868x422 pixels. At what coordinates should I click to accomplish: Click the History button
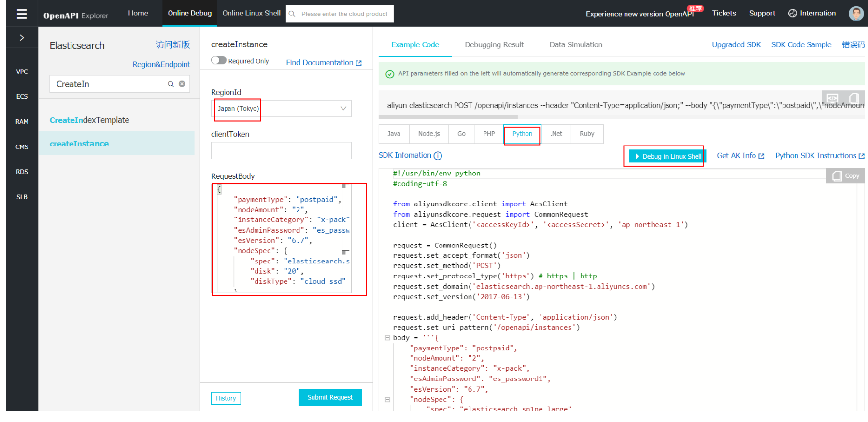coord(226,398)
